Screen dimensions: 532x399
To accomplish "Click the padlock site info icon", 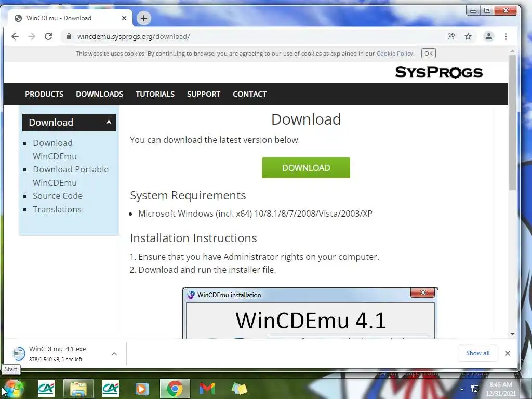I will coord(69,36).
